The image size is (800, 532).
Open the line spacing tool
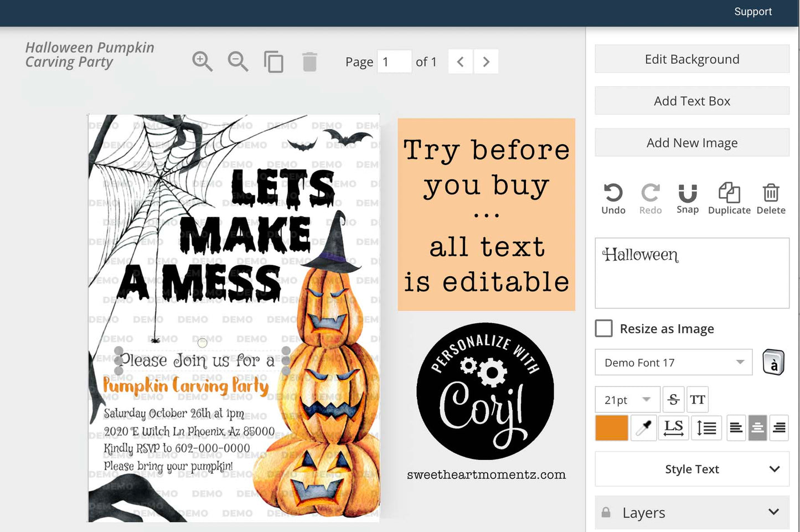(x=706, y=428)
